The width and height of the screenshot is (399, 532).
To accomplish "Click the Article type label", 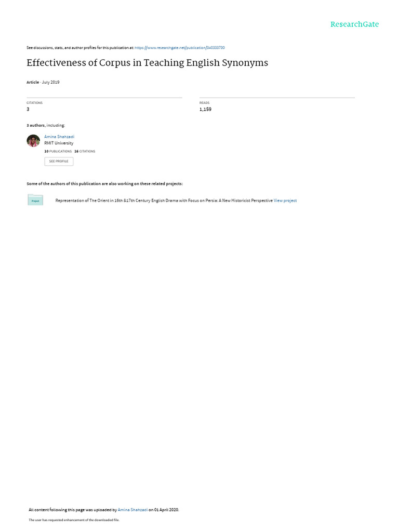I will click(x=33, y=82).
